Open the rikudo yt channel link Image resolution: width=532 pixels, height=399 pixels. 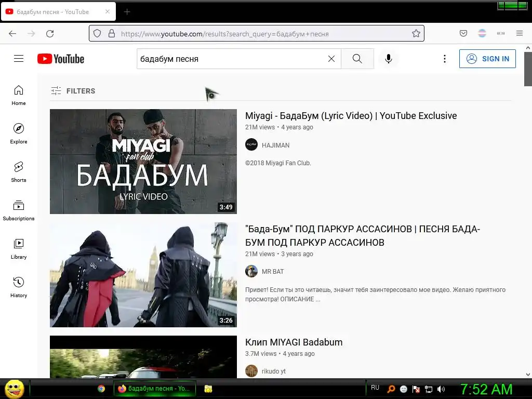[x=273, y=371]
